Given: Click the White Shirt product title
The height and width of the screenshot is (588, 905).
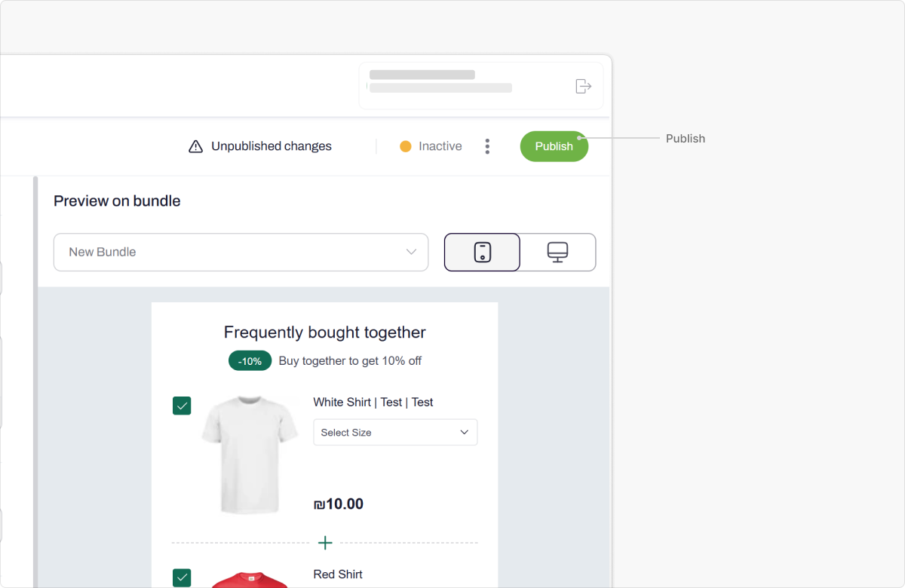Looking at the screenshot, I should click(x=373, y=403).
